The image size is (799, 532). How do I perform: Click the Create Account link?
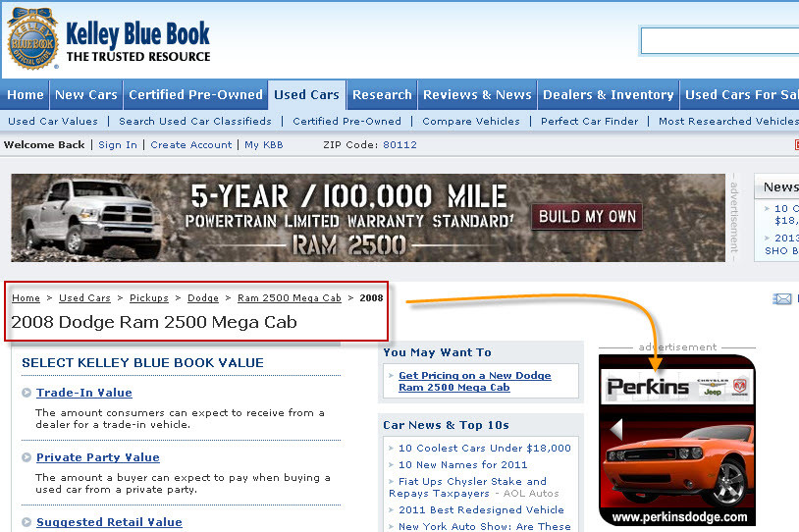(x=191, y=144)
